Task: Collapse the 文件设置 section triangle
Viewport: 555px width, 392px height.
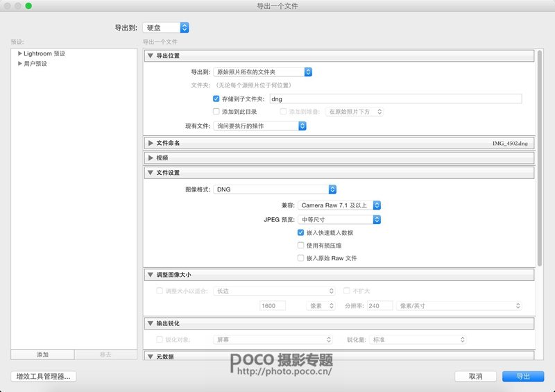Action: 151,173
